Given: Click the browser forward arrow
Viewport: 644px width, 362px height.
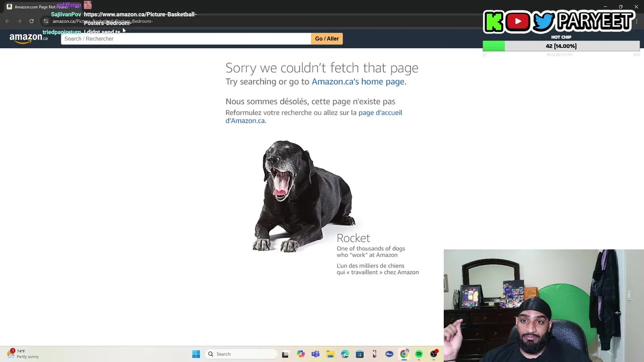Looking at the screenshot, I should coord(19,21).
